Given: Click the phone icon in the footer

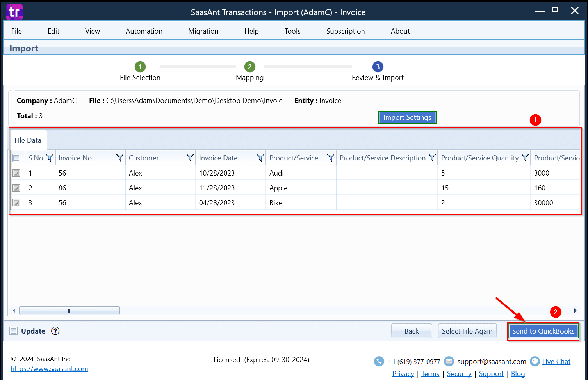Looking at the screenshot, I should pyautogui.click(x=379, y=361).
